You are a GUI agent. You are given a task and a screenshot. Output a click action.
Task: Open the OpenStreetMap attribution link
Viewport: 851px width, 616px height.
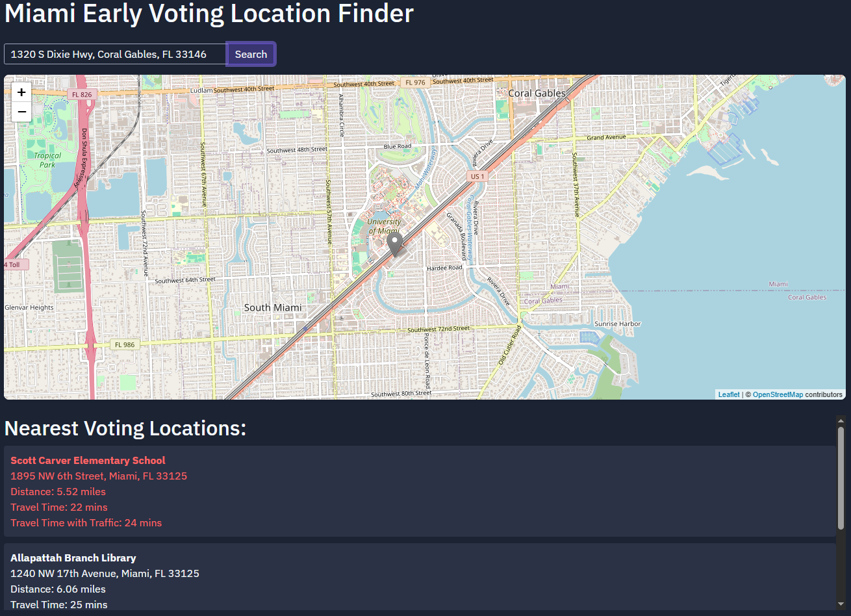click(x=778, y=394)
